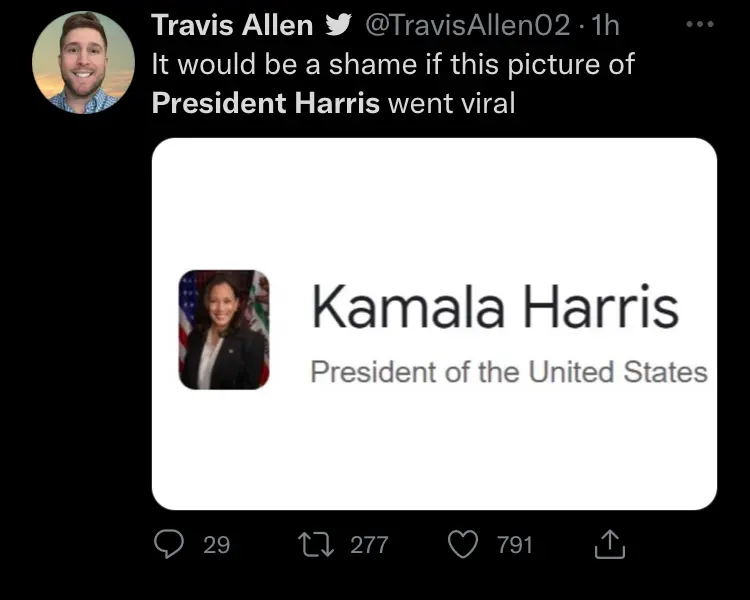Click the bold "President Harris" text
Screen dimensions: 750x600
266,103
